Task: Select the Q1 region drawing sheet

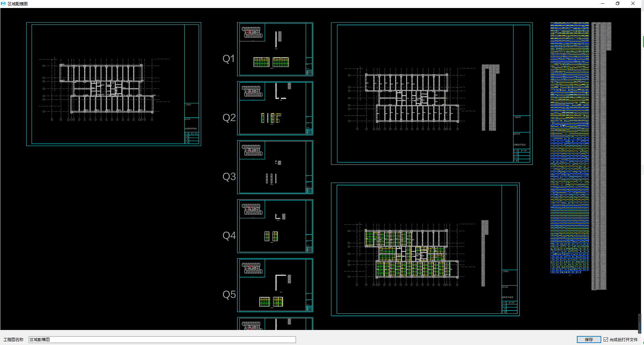Action: click(x=275, y=49)
